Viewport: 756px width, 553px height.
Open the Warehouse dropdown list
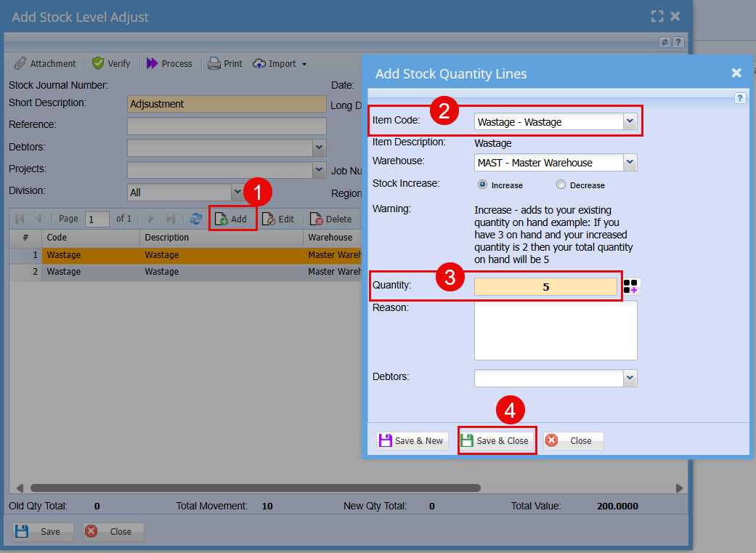coord(630,163)
